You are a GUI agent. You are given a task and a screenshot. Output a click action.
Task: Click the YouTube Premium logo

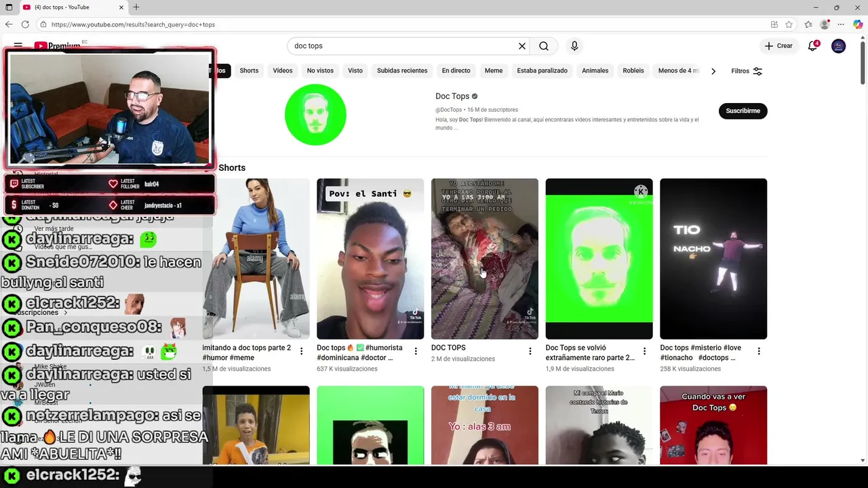tap(58, 46)
